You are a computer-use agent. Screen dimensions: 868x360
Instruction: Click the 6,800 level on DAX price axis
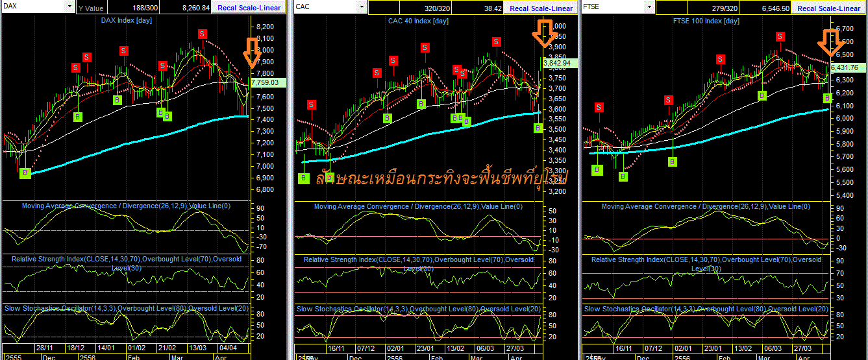click(264, 190)
